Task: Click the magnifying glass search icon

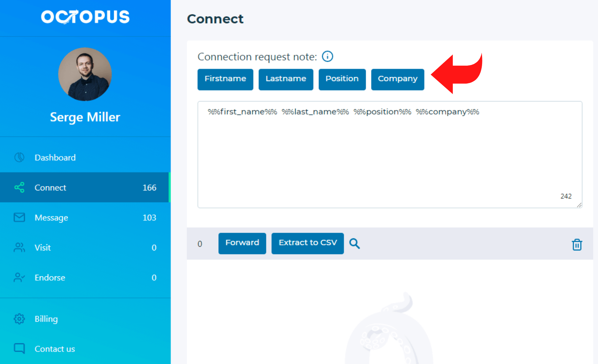Action: point(354,244)
